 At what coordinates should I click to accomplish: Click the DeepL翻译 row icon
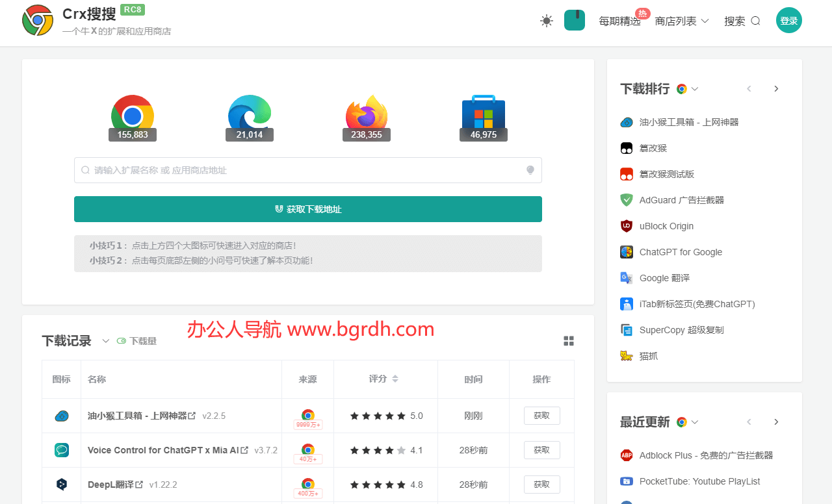click(x=62, y=485)
